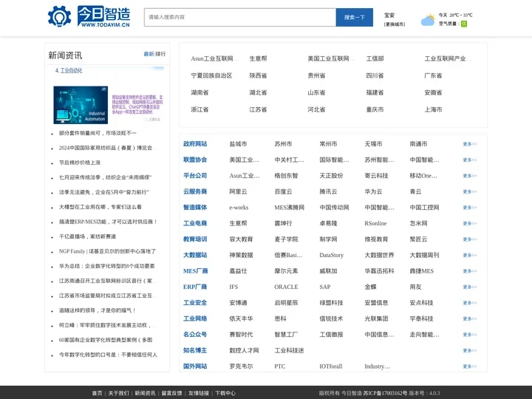Viewport: 532px width, 399px height.
Task: Open the 工业电商 category
Action: tap(195, 223)
